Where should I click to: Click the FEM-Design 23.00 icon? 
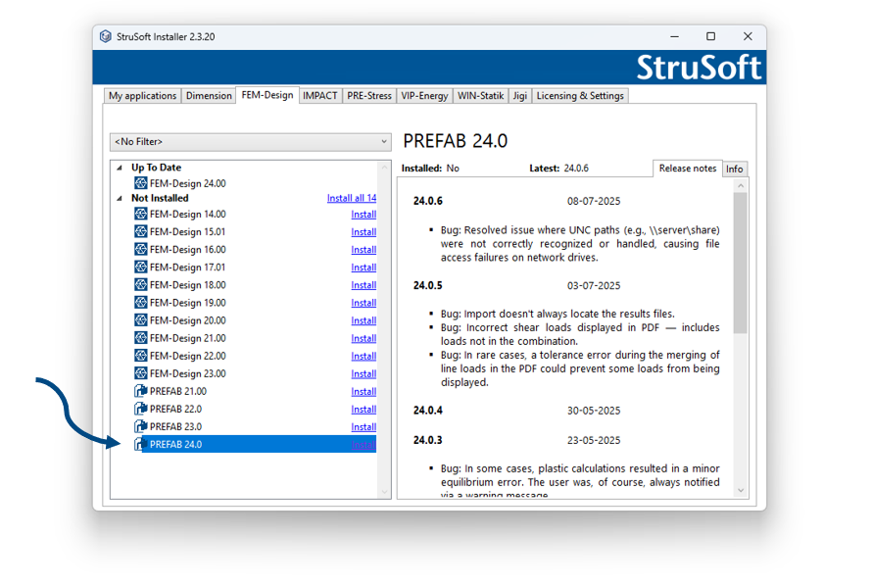point(141,373)
